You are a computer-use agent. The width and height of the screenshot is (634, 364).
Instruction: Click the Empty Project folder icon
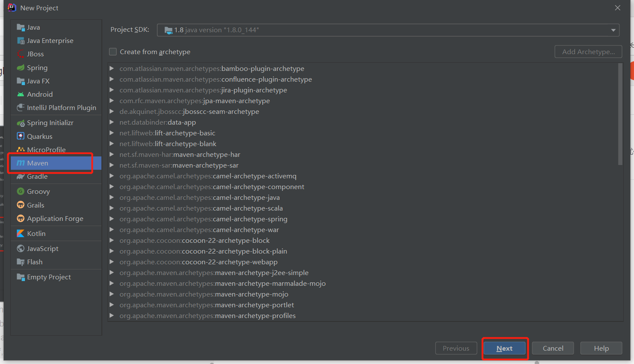click(21, 277)
